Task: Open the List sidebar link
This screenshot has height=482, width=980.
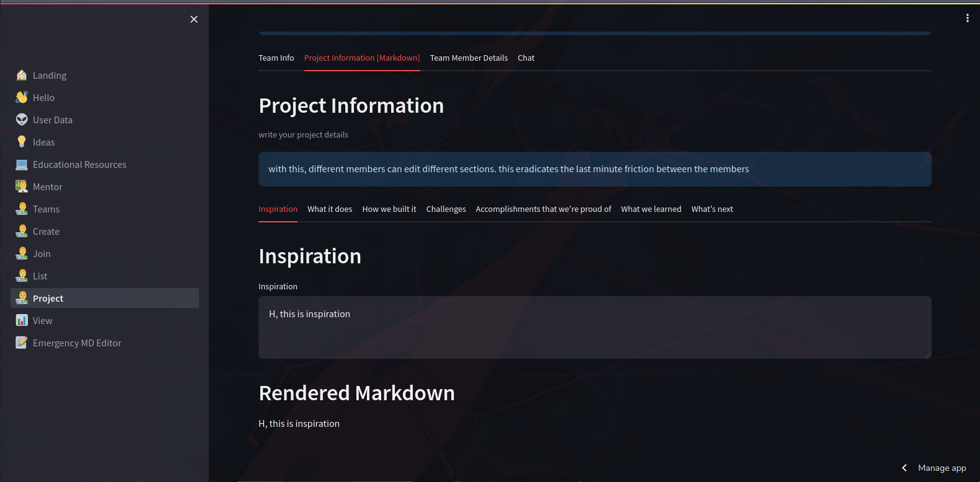Action: (105, 276)
